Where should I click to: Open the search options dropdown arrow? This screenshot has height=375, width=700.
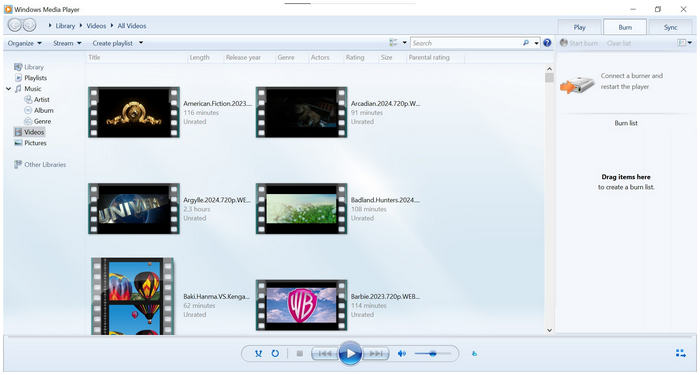(x=536, y=43)
